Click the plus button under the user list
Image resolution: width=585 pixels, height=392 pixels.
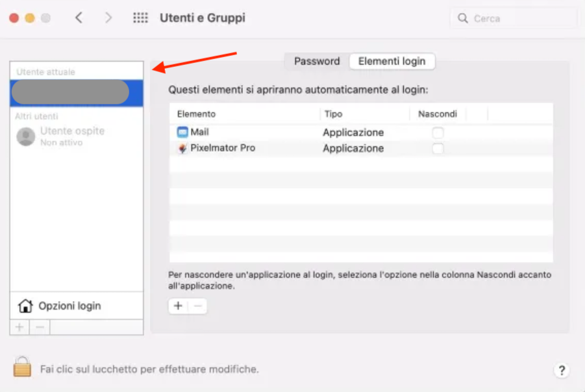[x=19, y=326]
